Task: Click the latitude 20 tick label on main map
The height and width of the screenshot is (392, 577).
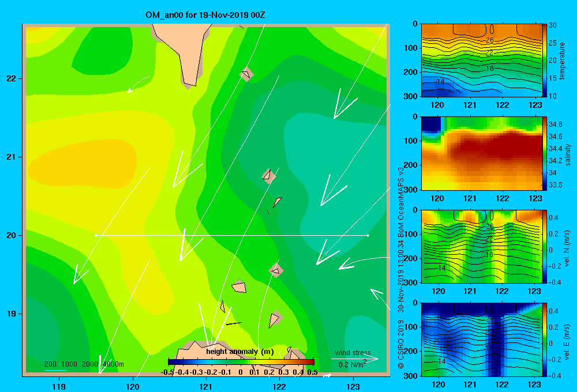Action: (x=11, y=235)
